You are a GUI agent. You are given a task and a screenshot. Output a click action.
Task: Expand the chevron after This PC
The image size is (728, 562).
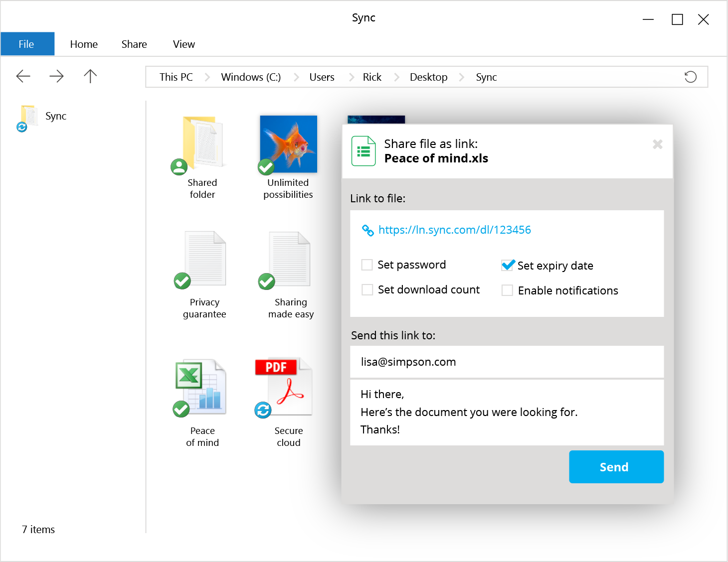coord(207,77)
